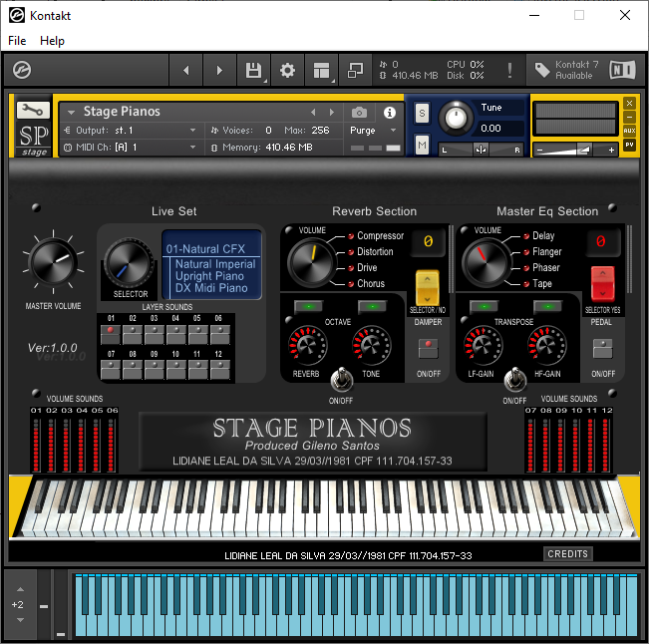The width and height of the screenshot is (649, 644).
Task: Toggle layer sound 07 button
Action: click(x=111, y=370)
